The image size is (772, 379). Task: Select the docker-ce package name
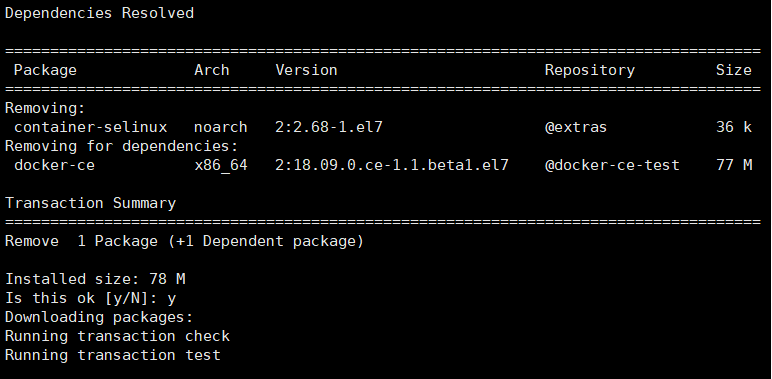(x=54, y=165)
